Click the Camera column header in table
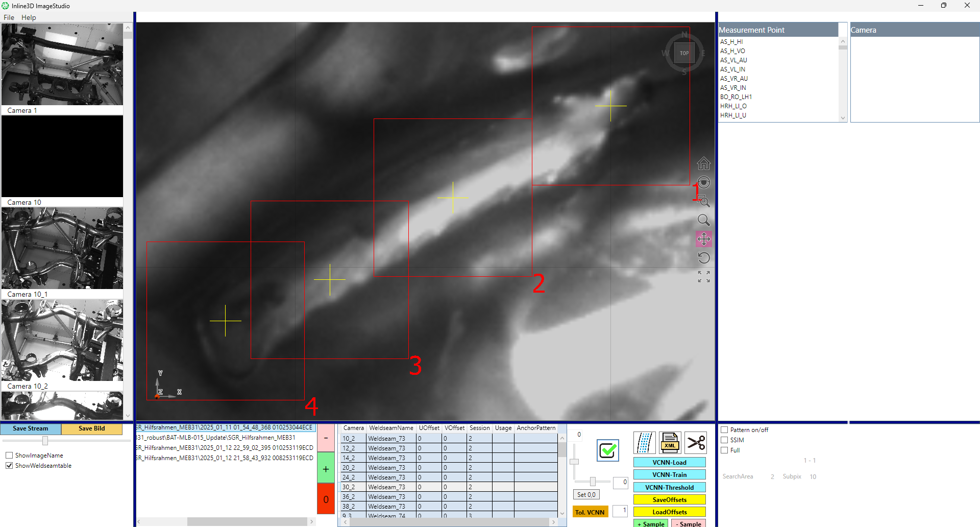 tap(353, 428)
